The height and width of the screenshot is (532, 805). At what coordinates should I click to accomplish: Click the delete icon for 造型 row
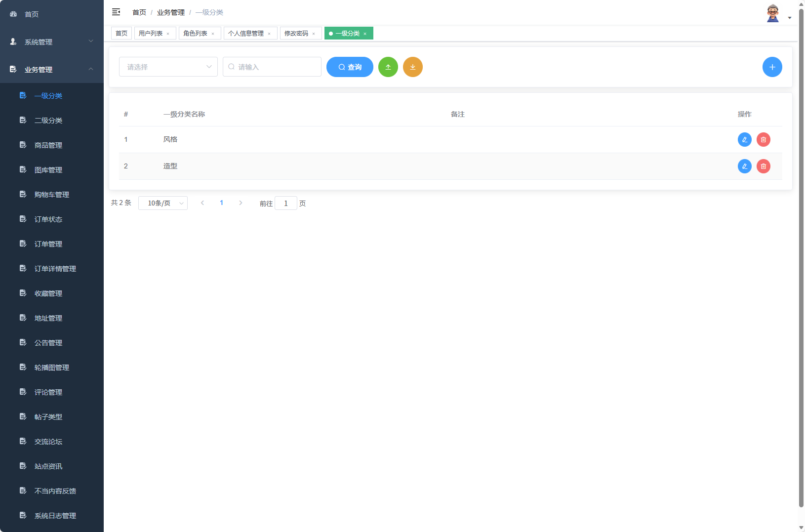click(763, 166)
